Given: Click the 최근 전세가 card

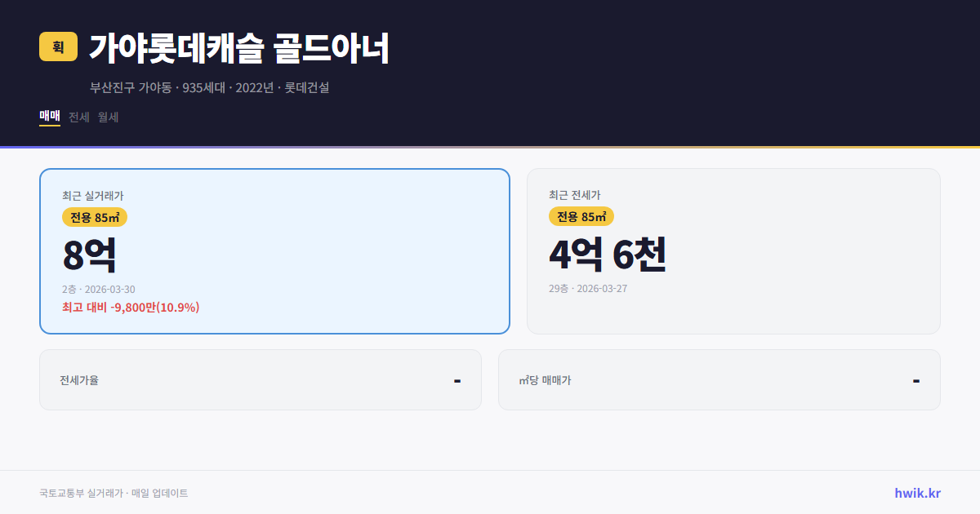Looking at the screenshot, I should (733, 250).
